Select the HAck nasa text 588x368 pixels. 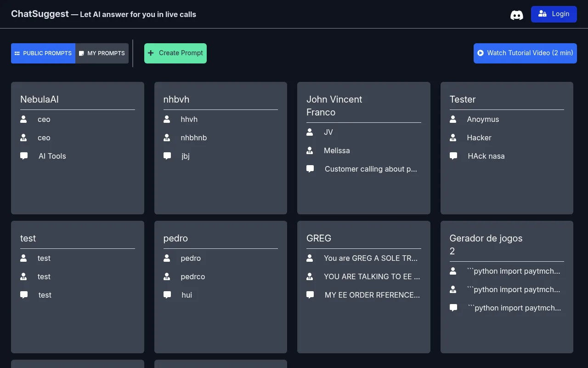(486, 156)
